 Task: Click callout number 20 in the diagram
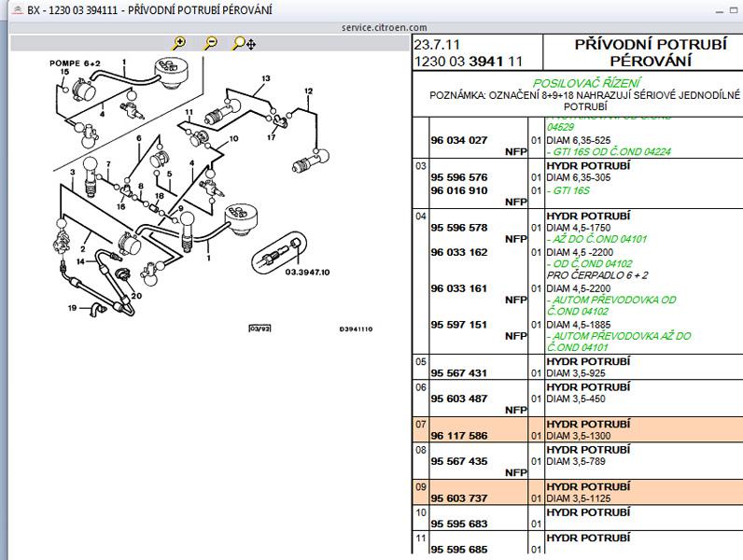click(x=136, y=296)
